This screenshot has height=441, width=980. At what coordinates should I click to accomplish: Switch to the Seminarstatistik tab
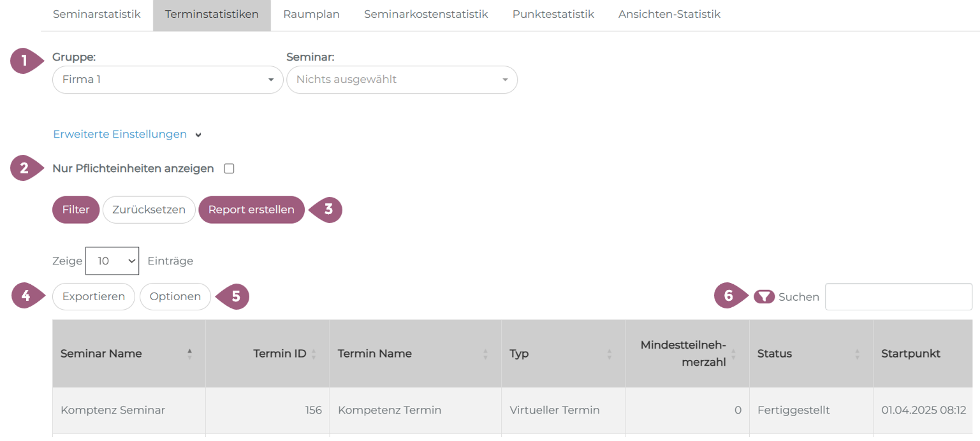click(x=96, y=14)
